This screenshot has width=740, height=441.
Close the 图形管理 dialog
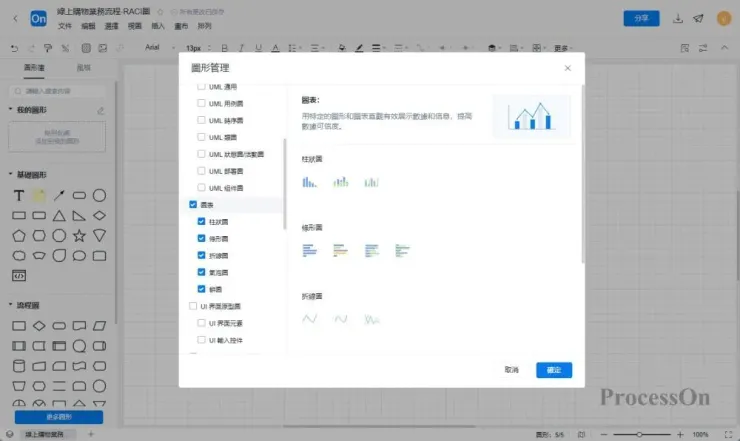(568, 68)
